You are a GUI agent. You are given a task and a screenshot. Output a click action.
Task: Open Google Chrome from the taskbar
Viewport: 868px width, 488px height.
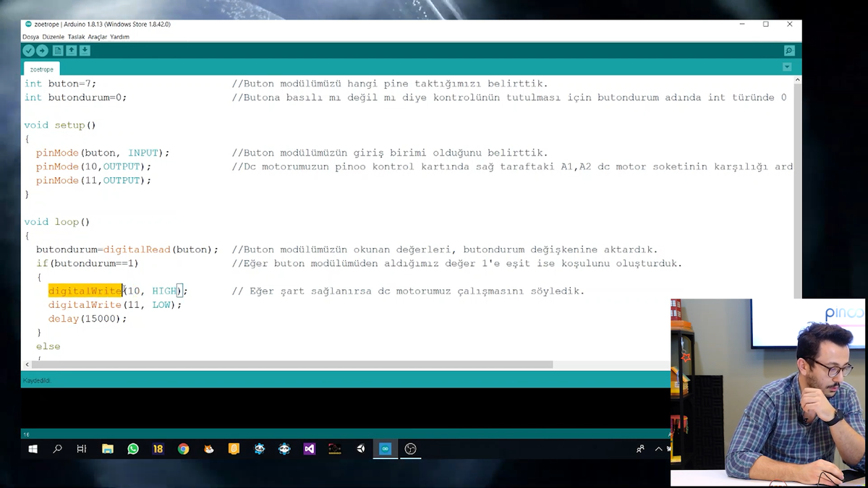(184, 449)
